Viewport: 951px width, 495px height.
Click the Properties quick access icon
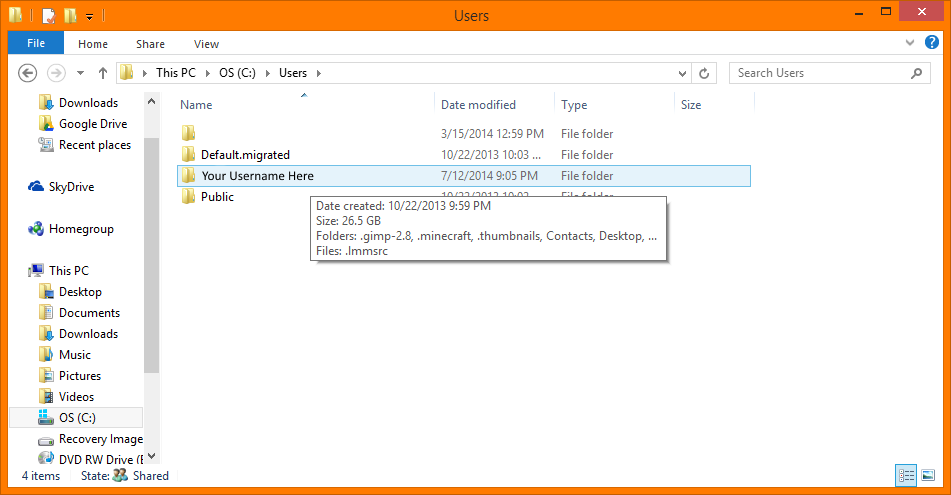click(49, 16)
